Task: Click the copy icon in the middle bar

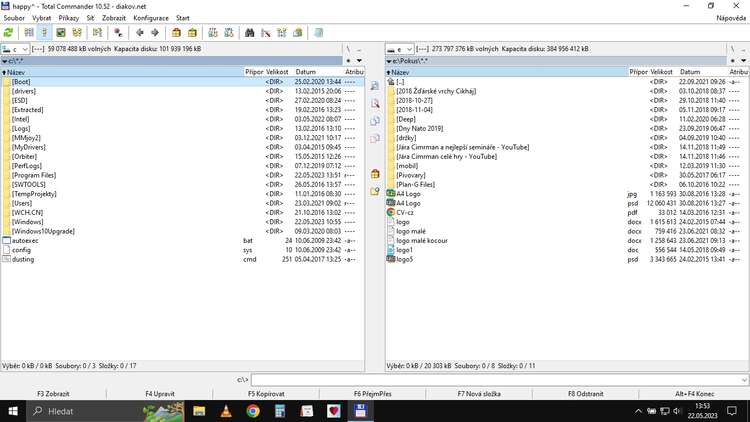Action: (375, 121)
